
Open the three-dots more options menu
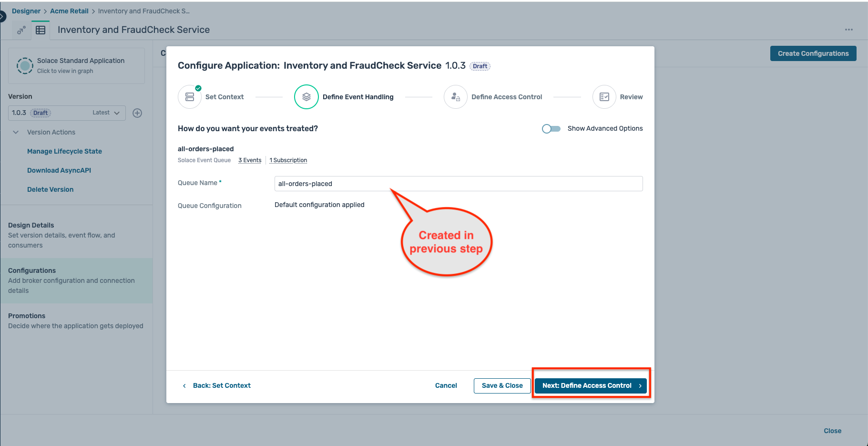[x=848, y=30]
